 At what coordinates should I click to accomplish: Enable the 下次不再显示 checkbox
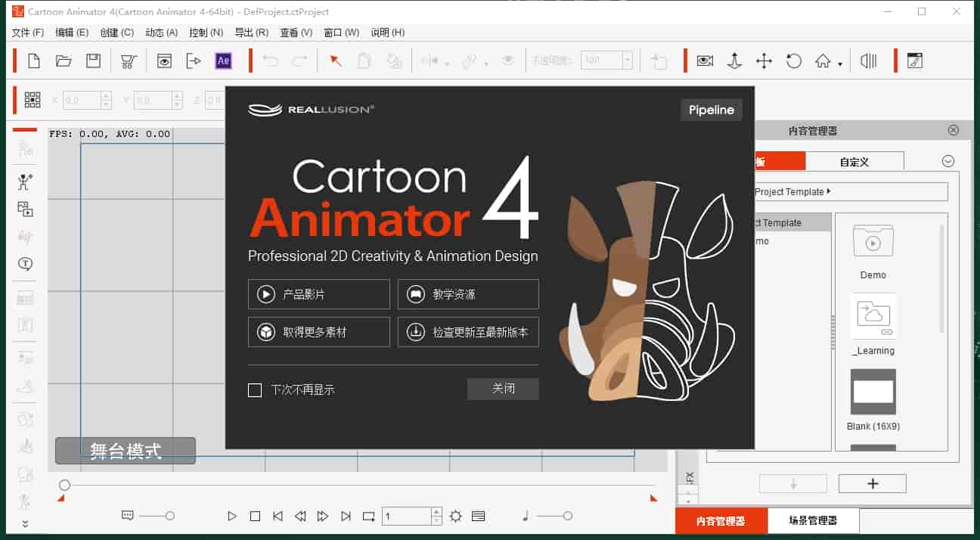point(255,390)
